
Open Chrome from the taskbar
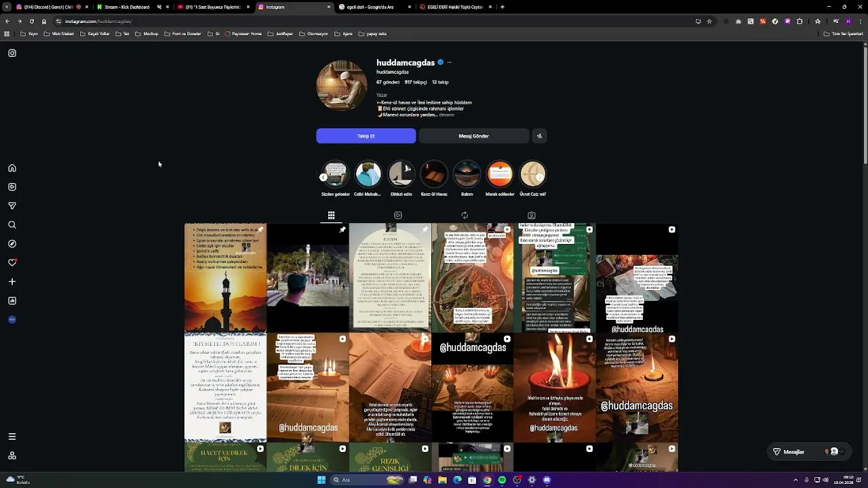pyautogui.click(x=487, y=480)
